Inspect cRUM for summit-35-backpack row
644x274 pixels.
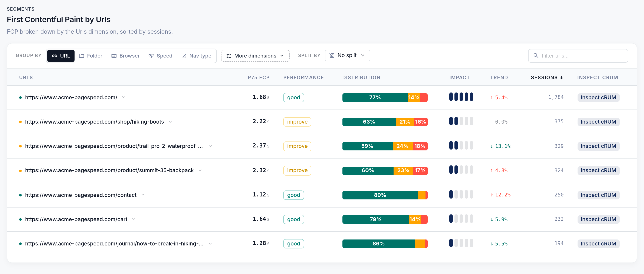pos(598,170)
